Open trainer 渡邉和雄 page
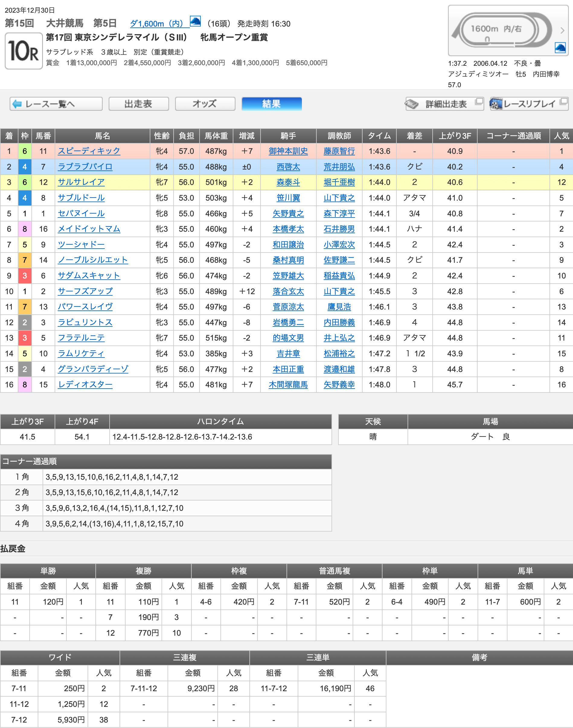573x728 pixels. click(x=339, y=369)
